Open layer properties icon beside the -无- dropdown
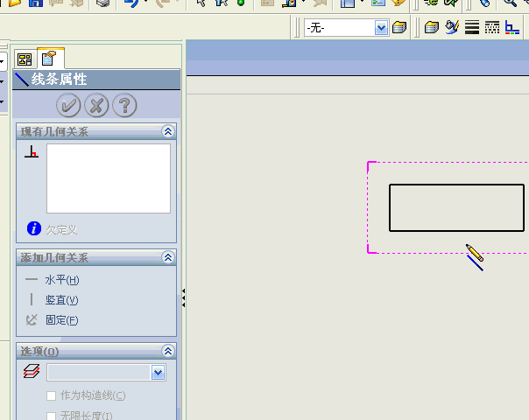Viewport: 529px width, 420px height. pos(399,27)
